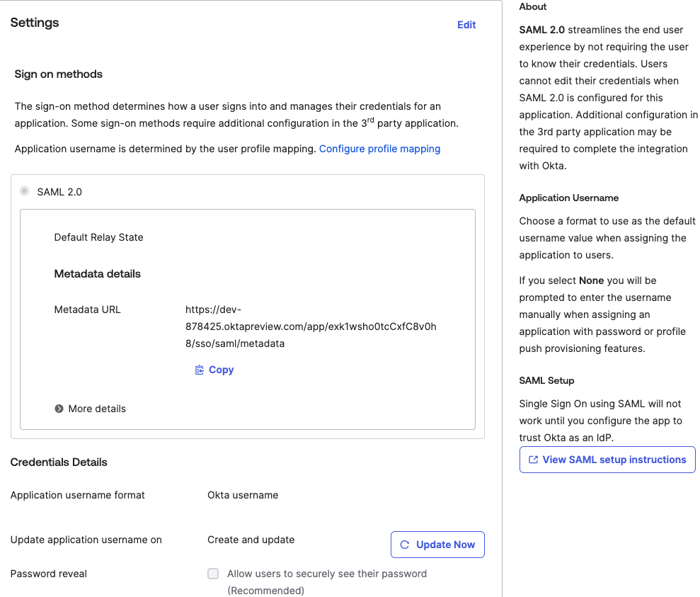Enable the password reveal checkbox
Image resolution: width=700 pixels, height=597 pixels.
coord(213,574)
